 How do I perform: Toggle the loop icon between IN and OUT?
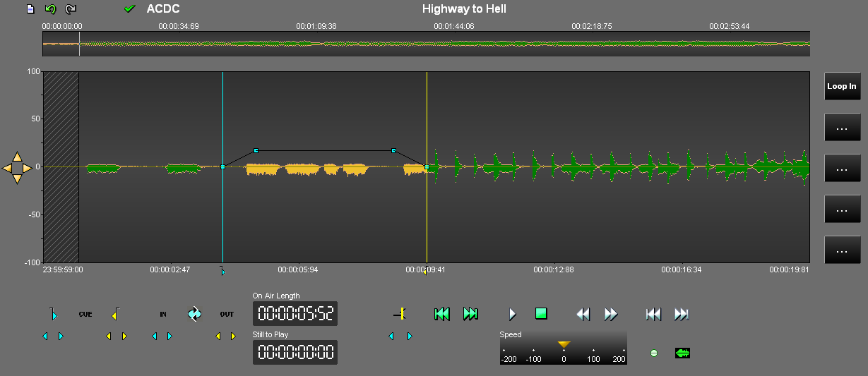click(195, 314)
